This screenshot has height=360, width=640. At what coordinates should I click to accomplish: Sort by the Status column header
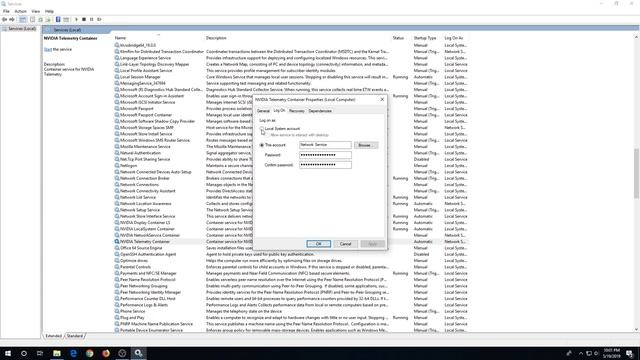pyautogui.click(x=398, y=38)
